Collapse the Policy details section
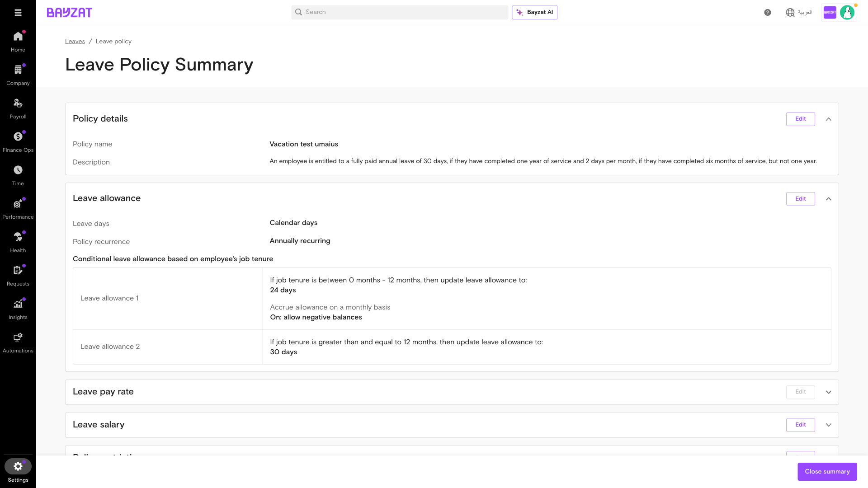 829,119
